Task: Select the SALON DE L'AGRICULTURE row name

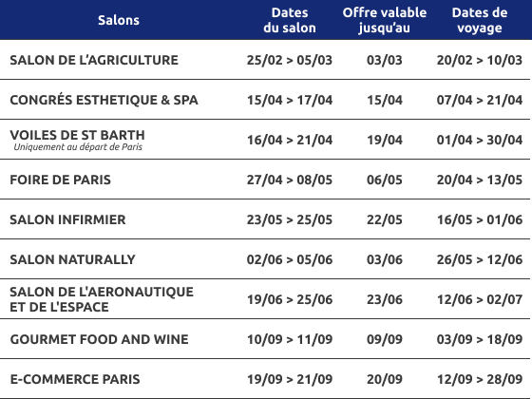Action: [94, 60]
